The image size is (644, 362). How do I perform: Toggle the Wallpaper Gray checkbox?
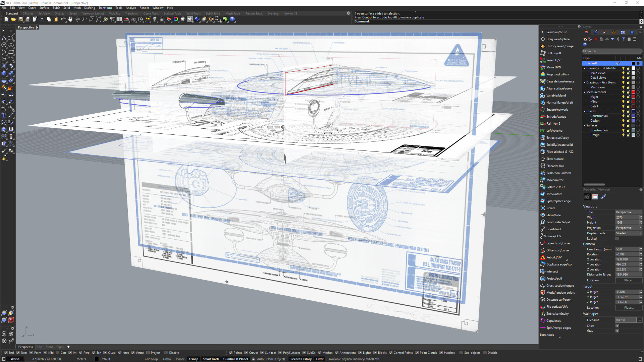[617, 331]
